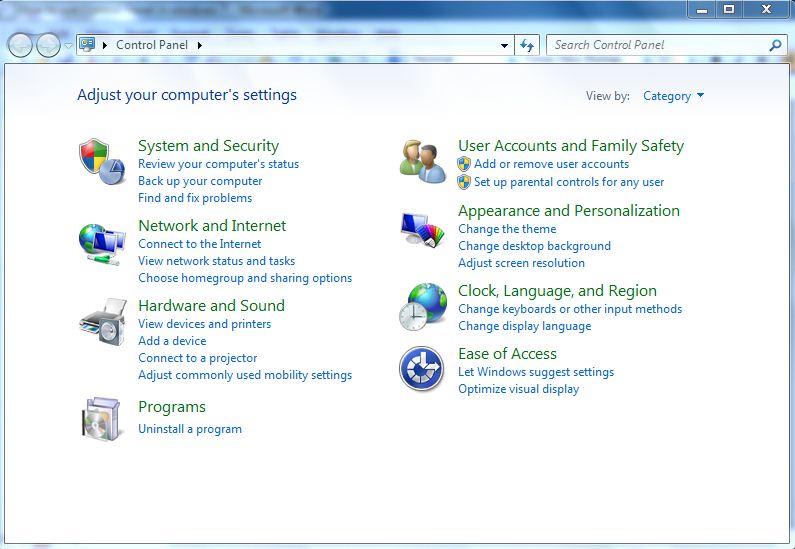Click Set up parental controls for any user
The width and height of the screenshot is (795, 549).
coord(569,182)
